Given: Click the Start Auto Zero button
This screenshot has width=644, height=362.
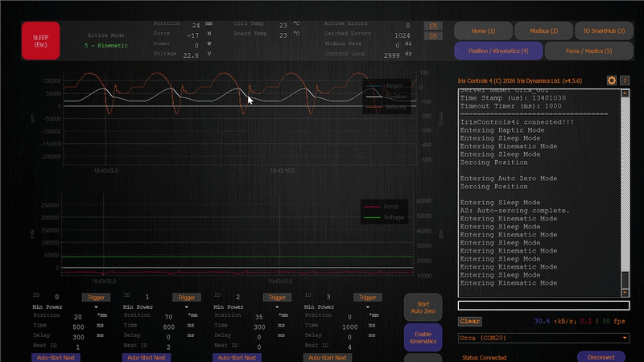Looking at the screenshot, I should (x=423, y=306).
